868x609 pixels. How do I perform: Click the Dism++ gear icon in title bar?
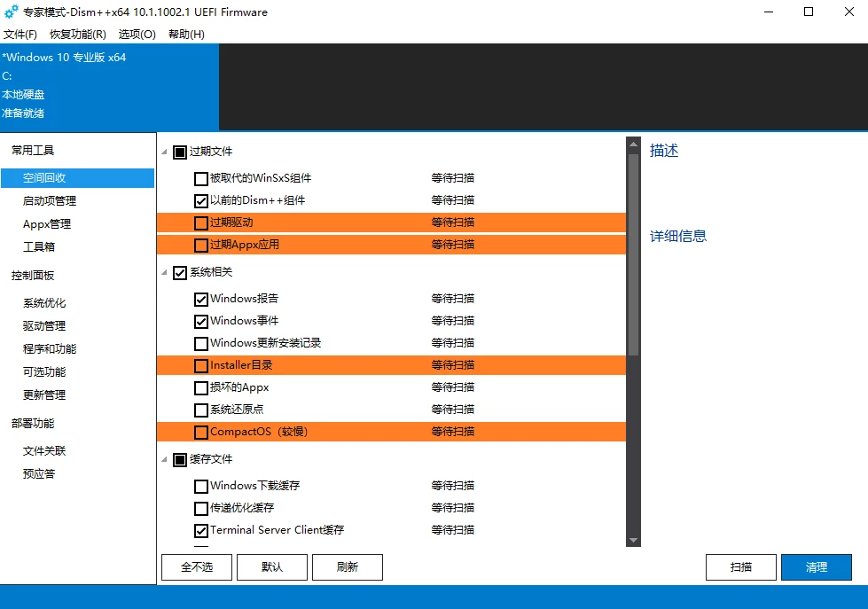coord(11,12)
